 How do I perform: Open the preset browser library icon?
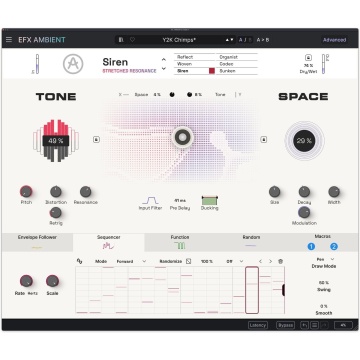[x=121, y=40]
